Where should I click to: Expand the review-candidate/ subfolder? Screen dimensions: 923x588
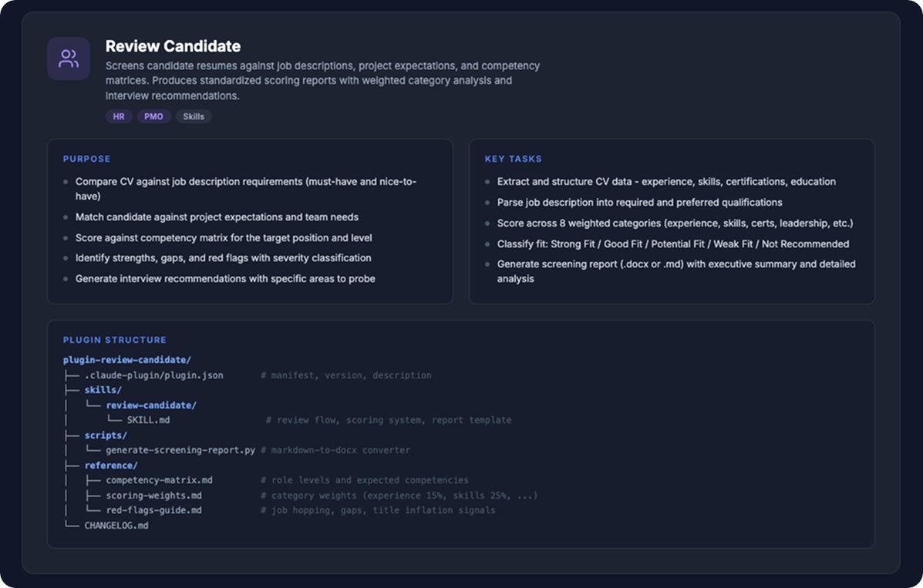(151, 405)
